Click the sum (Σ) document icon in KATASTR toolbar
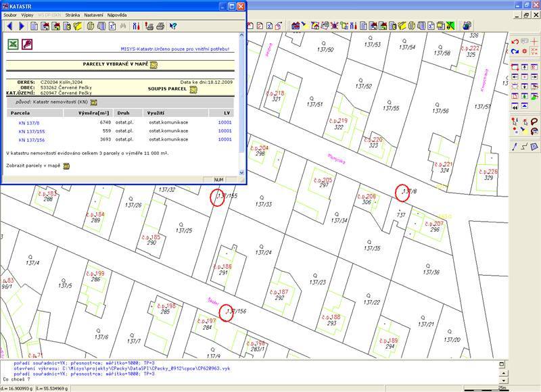Image resolution: width=541 pixels, height=392 pixels. [112, 26]
